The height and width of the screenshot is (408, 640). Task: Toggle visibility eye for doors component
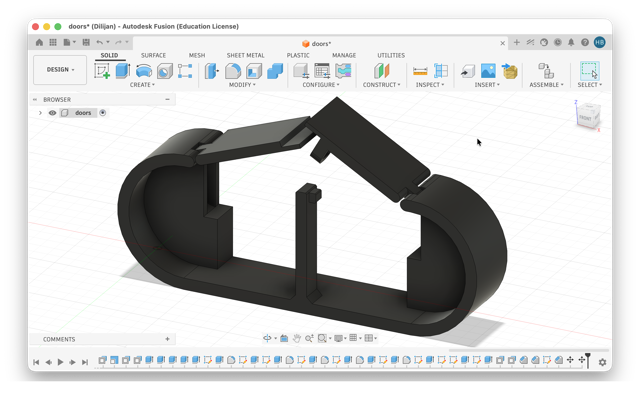coord(52,113)
